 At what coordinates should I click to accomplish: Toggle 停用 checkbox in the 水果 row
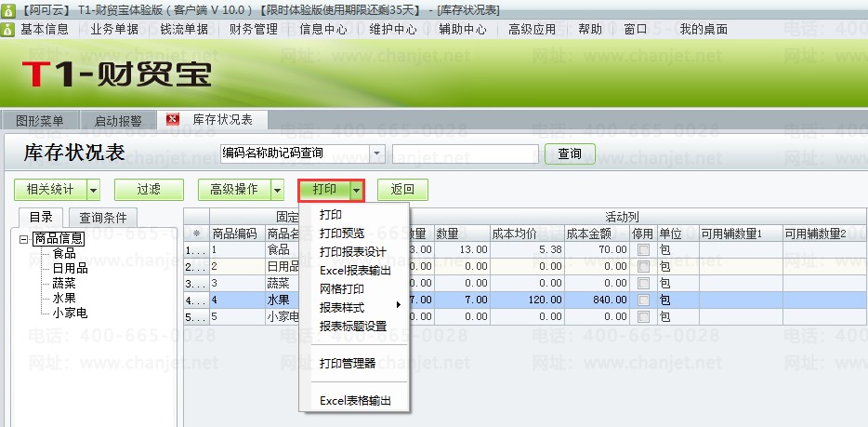point(643,300)
